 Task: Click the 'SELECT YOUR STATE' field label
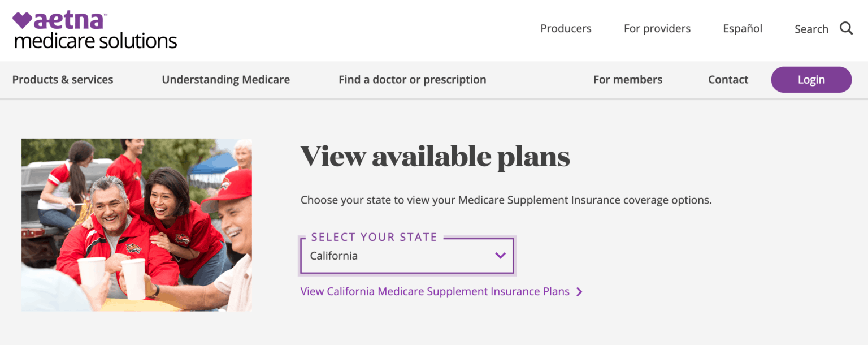[374, 237]
